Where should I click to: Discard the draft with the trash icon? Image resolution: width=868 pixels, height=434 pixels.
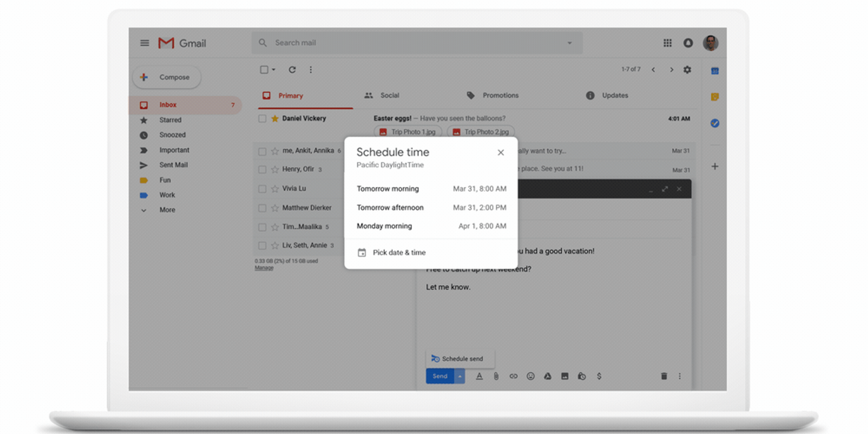pos(664,376)
